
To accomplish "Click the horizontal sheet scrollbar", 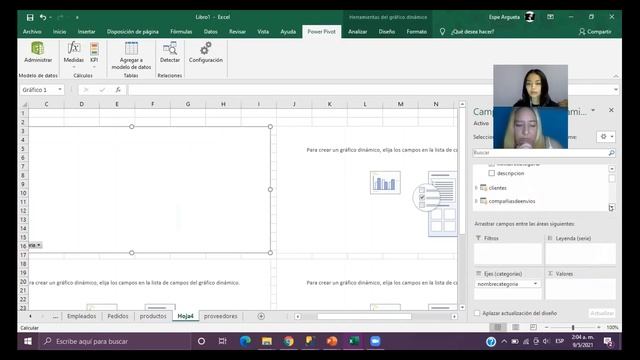I will tap(364, 316).
